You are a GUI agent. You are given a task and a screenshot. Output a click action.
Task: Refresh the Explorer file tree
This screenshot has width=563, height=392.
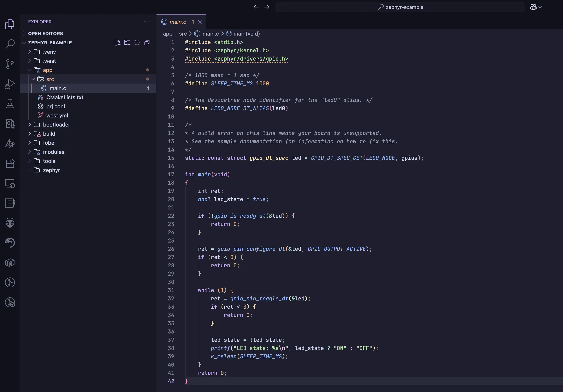pos(137,43)
